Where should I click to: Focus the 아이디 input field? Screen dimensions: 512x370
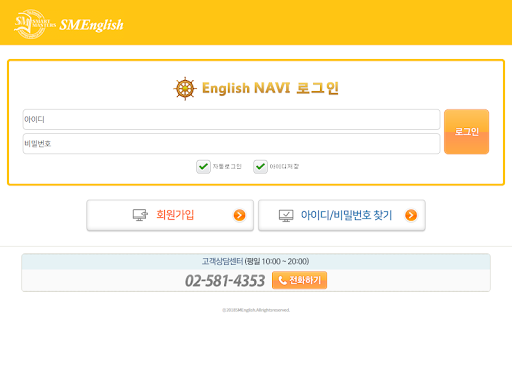(x=231, y=119)
